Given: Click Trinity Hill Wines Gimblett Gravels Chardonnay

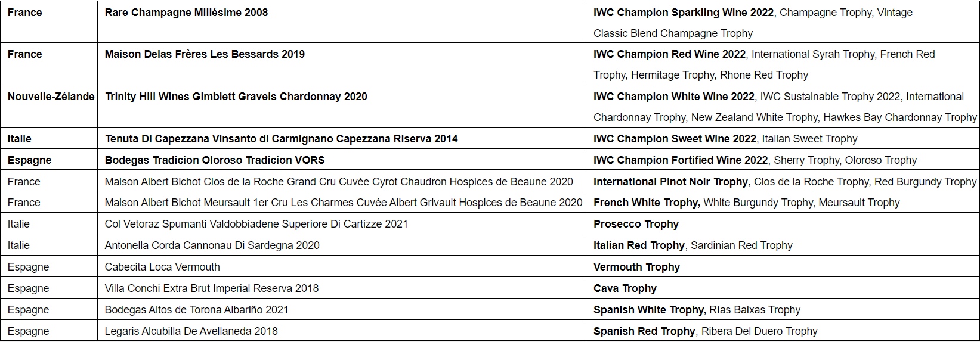Looking at the screenshot, I should [x=236, y=97].
